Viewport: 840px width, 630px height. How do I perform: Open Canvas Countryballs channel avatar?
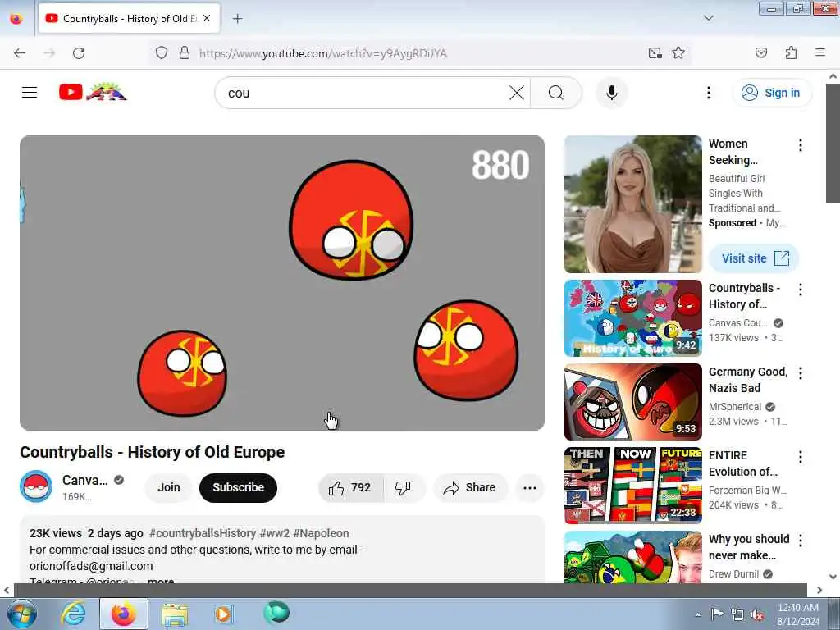pos(36,486)
